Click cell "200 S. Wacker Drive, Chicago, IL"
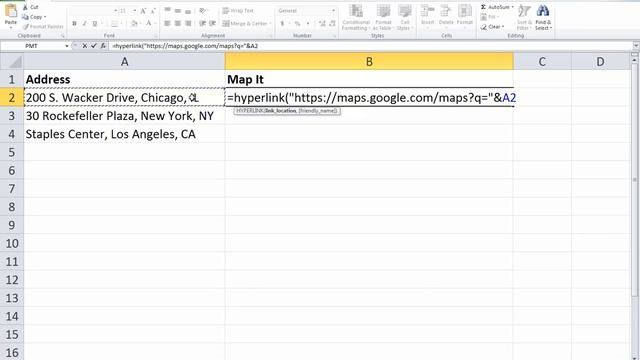This screenshot has height=360, width=640. pyautogui.click(x=124, y=98)
